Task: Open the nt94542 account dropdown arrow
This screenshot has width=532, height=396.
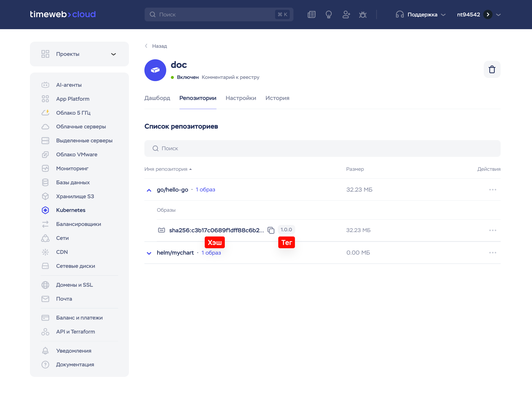Action: [498, 15]
